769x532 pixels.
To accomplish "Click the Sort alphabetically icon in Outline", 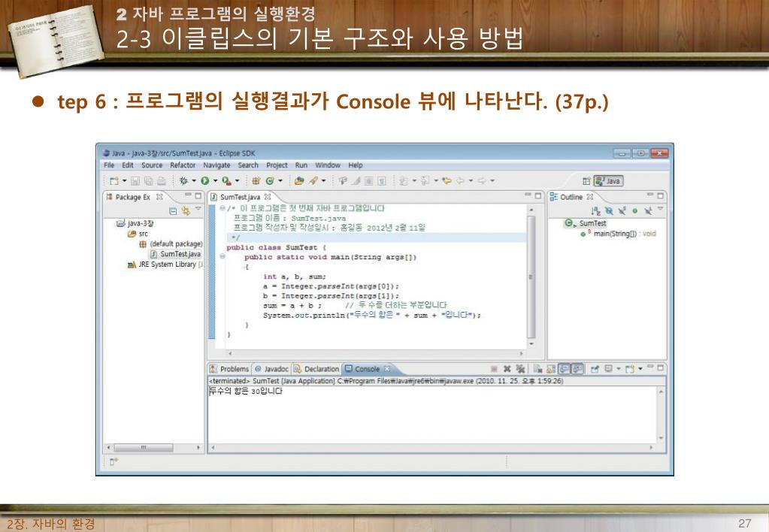I will coord(595,211).
